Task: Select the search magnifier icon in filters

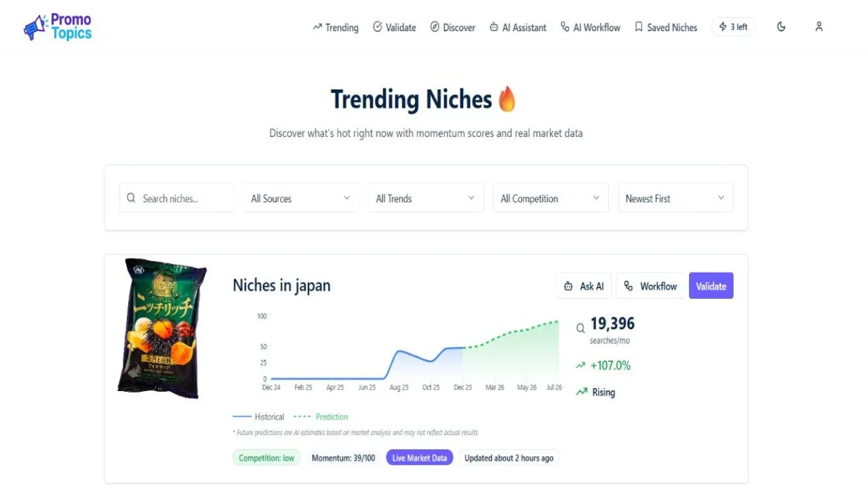Action: coord(131,198)
